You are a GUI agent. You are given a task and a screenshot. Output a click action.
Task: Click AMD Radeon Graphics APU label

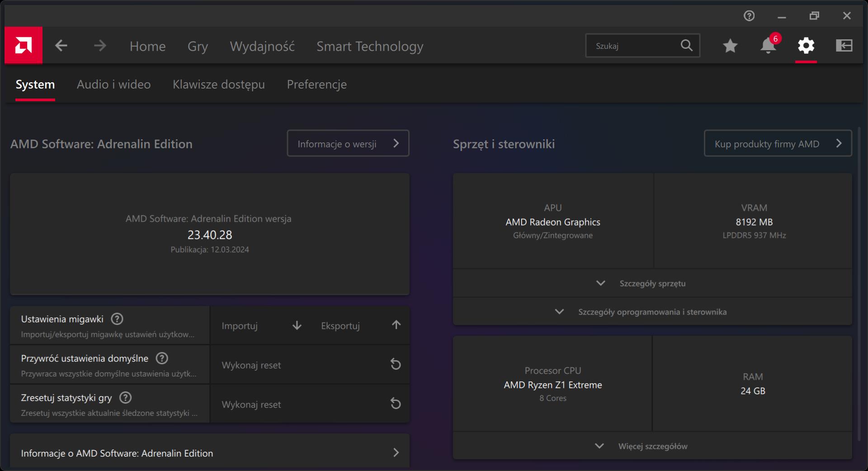(553, 222)
